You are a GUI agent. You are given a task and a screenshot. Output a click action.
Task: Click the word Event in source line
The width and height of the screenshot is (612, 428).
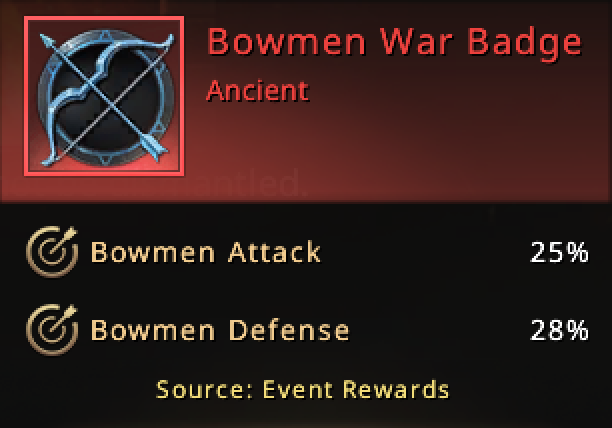tap(298, 389)
